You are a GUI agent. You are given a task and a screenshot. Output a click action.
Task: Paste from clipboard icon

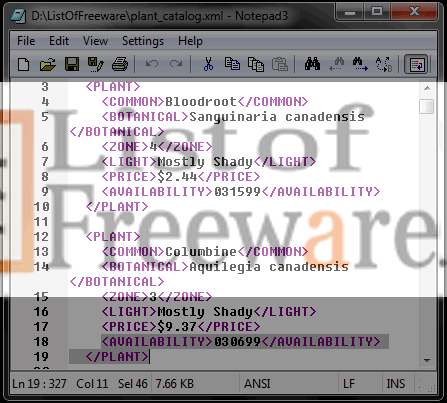(x=280, y=64)
